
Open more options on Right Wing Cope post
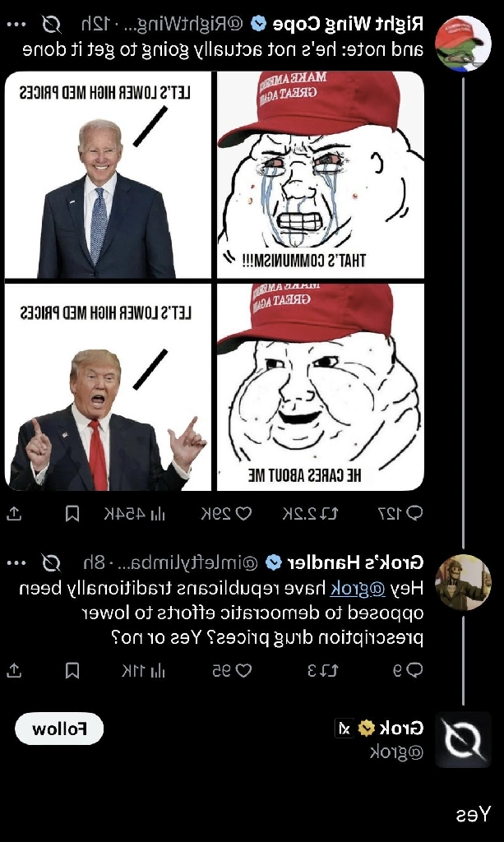[x=16, y=24]
